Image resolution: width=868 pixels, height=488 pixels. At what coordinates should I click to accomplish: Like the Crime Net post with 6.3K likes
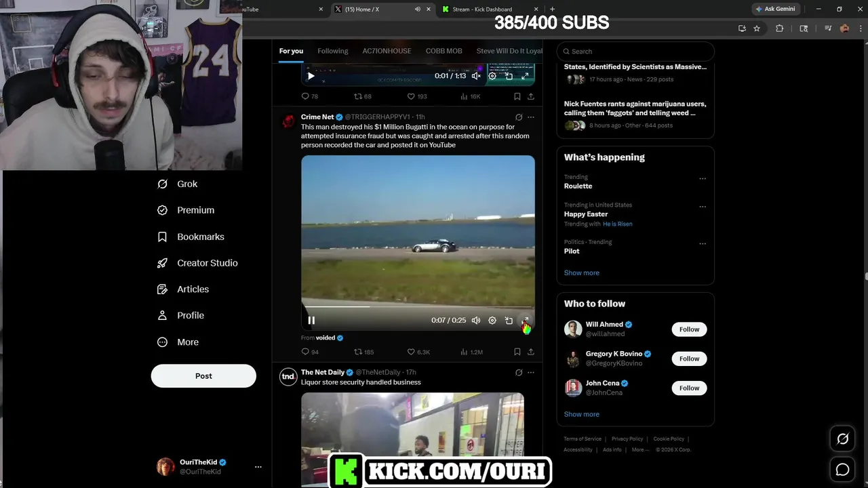click(418, 352)
